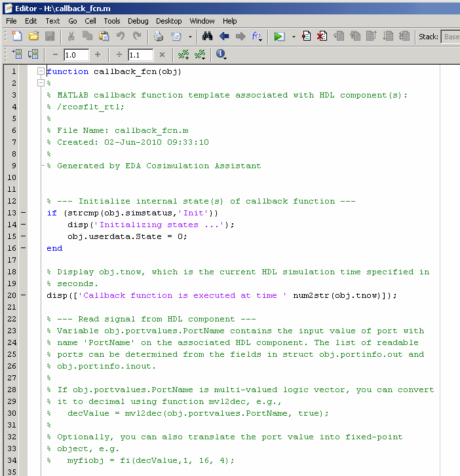This screenshot has width=460, height=476.
Task: Click the debug Continue icon
Action: pos(388,37)
